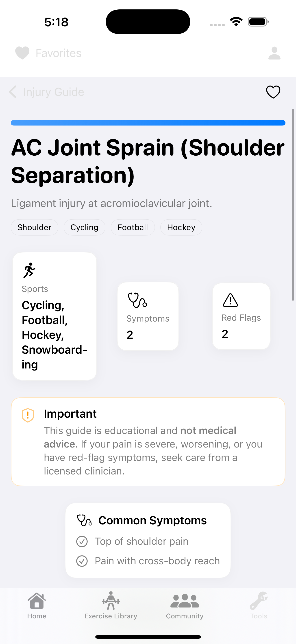Go back via Injury Guide chevron
The height and width of the screenshot is (644, 296).
coord(13,92)
